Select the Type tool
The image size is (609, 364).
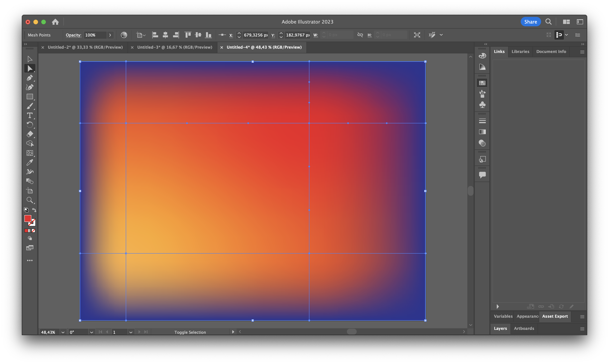[30, 115]
